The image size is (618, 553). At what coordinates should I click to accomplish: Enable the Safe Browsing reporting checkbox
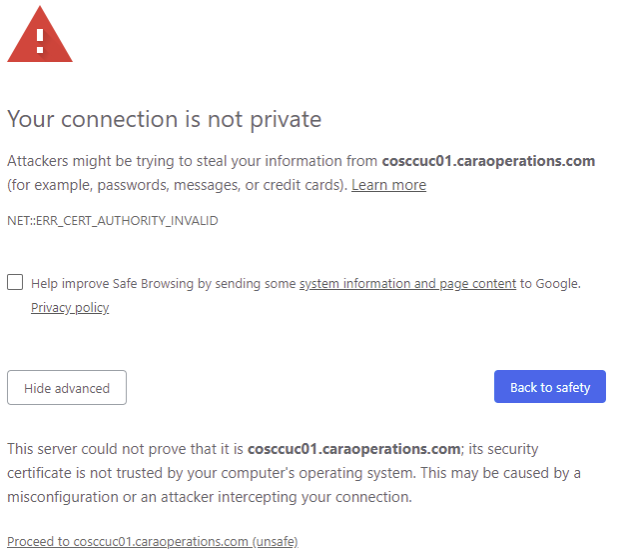coord(15,282)
